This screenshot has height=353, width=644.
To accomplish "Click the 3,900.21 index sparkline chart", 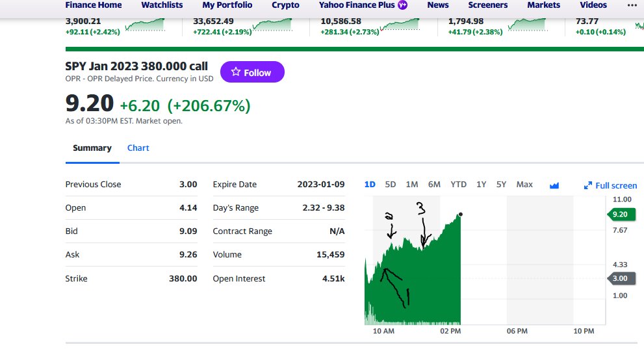I will pyautogui.click(x=145, y=25).
